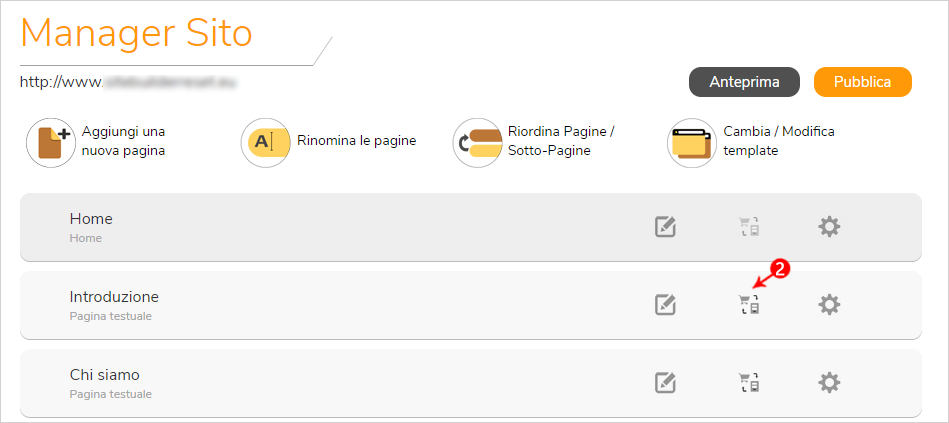The height and width of the screenshot is (423, 949).
Task: Click the Riordina Pagine / Sotto-Pagine icon
Action: [x=478, y=143]
